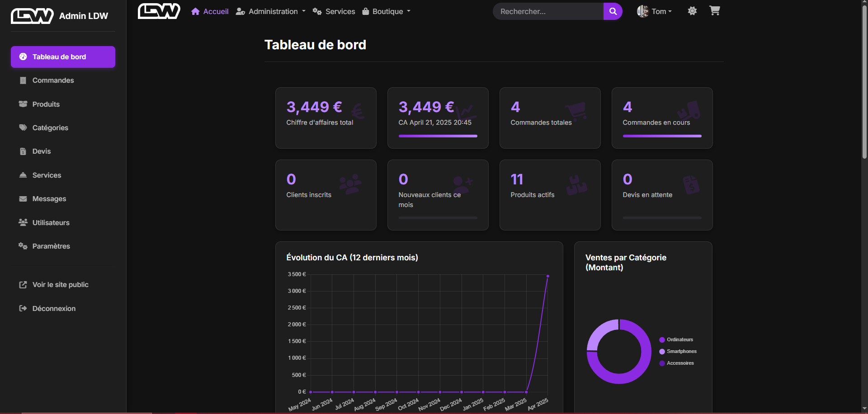
Task: Open the shopping cart icon
Action: point(714,11)
